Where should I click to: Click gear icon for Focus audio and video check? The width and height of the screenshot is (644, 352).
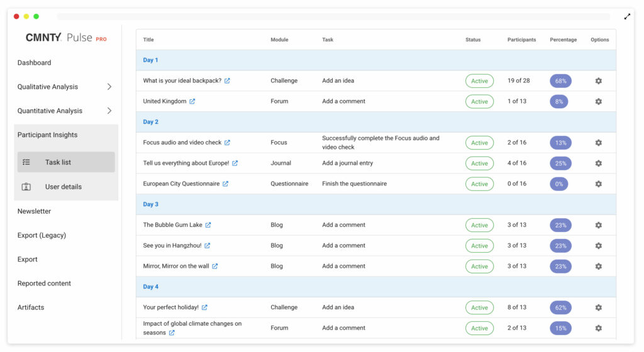click(x=599, y=143)
